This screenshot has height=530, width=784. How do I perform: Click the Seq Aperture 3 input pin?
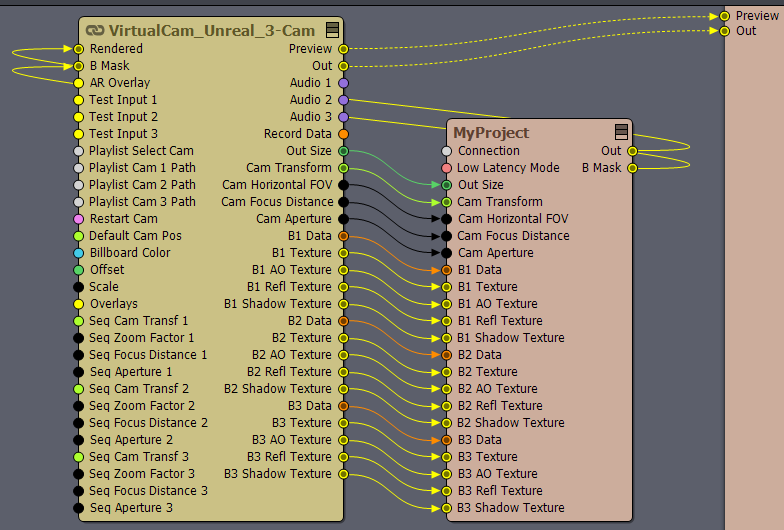(79, 508)
